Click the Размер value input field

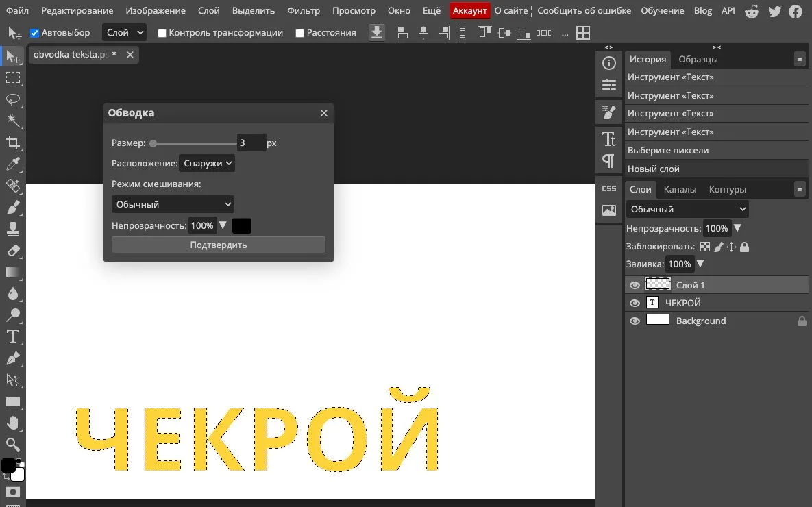251,143
